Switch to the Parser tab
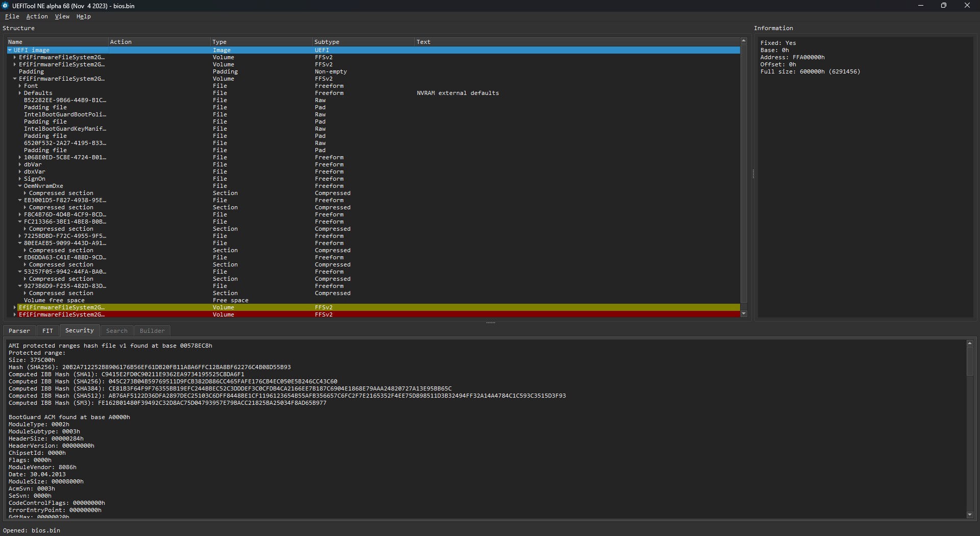980x536 pixels. coord(19,331)
